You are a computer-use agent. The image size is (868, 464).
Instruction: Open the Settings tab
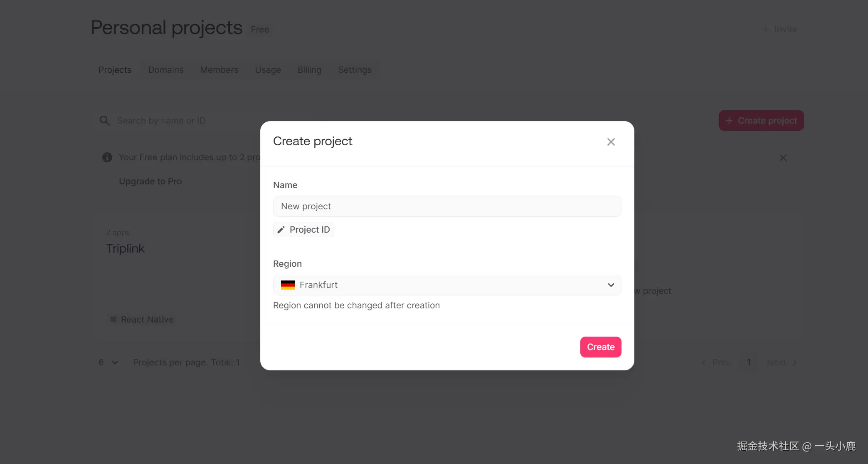coord(355,70)
